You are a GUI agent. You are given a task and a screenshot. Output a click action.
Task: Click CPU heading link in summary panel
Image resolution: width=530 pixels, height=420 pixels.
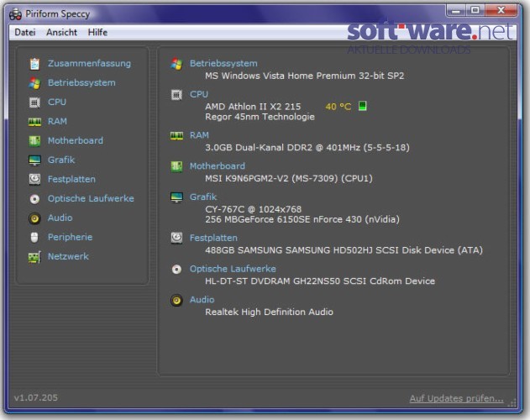point(199,94)
